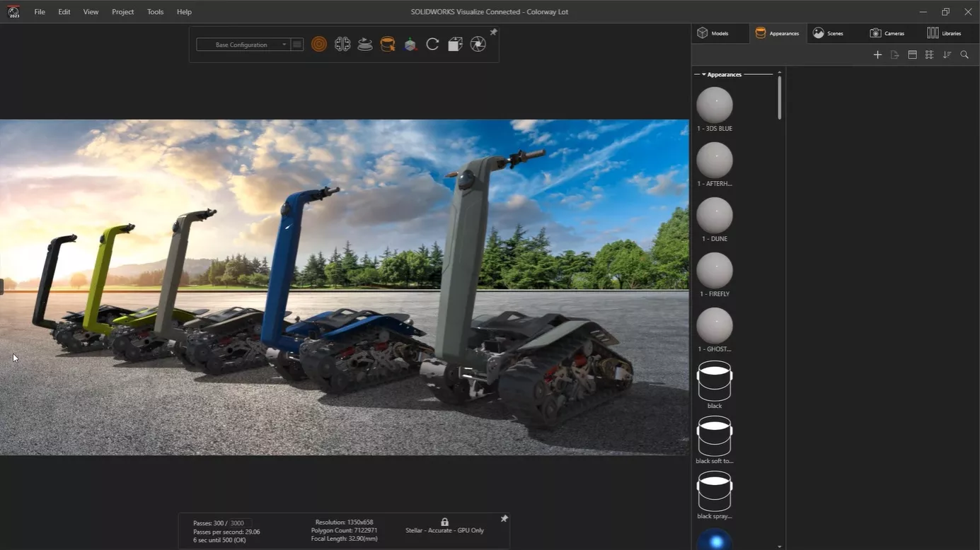Click the Focal Length: 32.90(mm) text
This screenshot has width=980, height=550.
344,539
